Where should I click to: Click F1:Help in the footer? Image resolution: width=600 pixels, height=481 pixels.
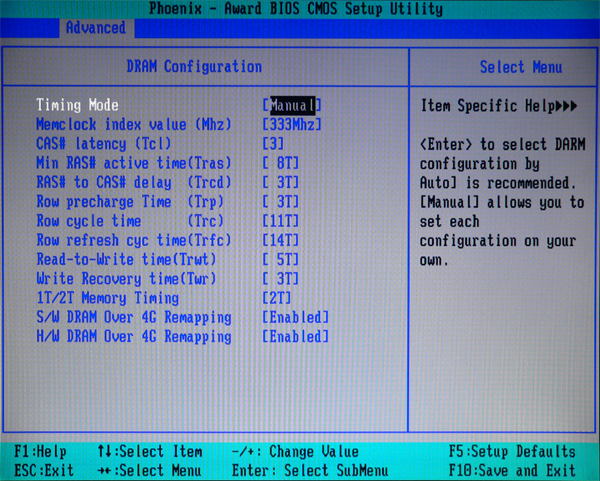coord(41,452)
